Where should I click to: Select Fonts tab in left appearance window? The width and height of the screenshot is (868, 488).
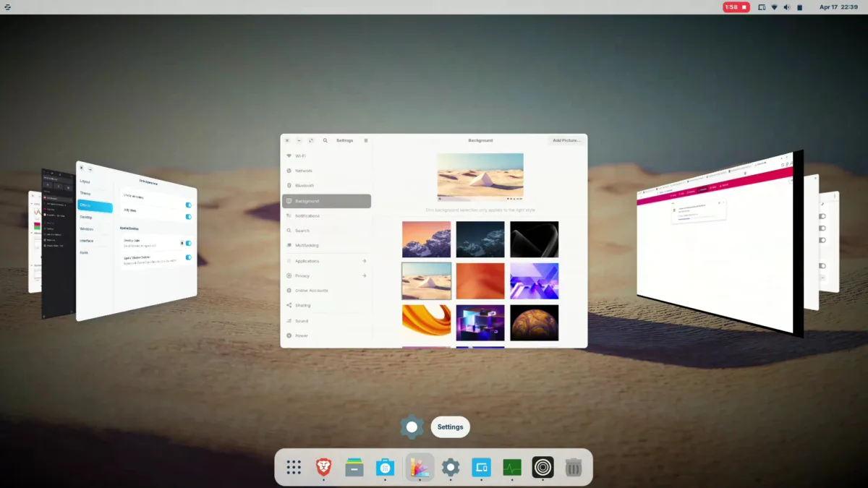[x=95, y=253]
